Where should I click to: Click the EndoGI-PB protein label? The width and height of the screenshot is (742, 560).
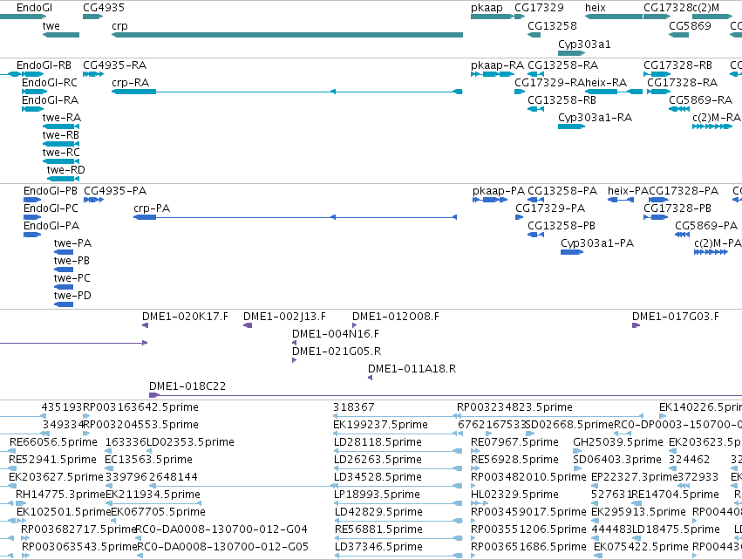point(51,191)
